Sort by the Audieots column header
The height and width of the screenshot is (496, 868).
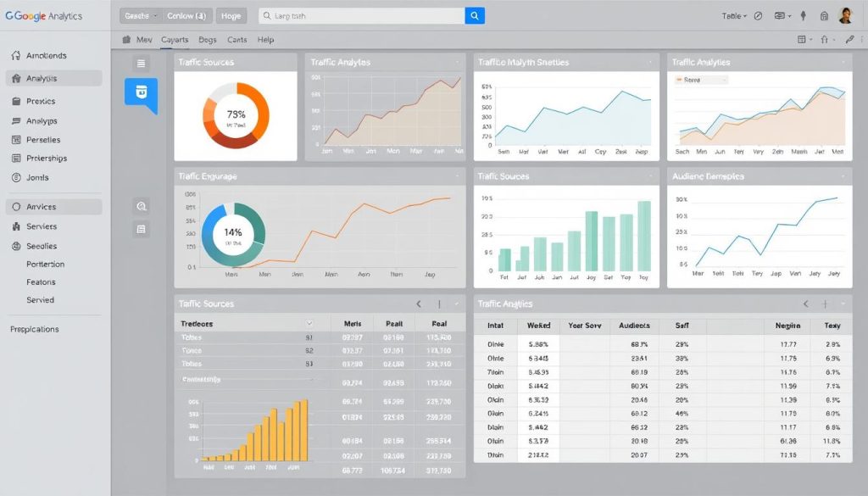click(634, 326)
